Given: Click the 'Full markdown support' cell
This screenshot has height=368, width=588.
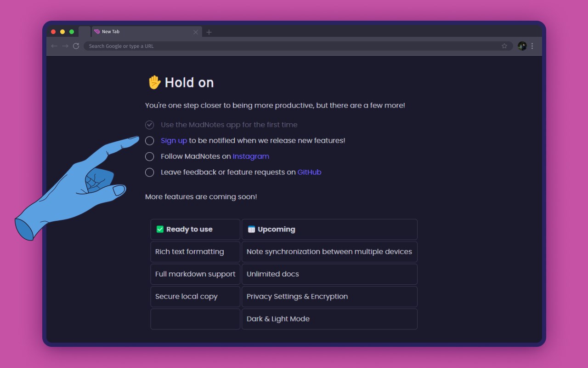Looking at the screenshot, I should [x=195, y=274].
